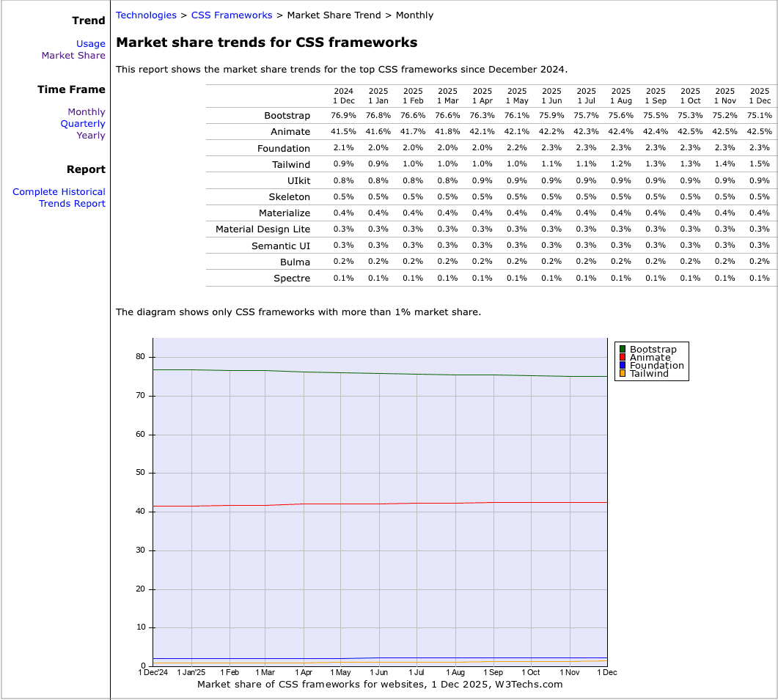Click the Bootstrap row label in table

click(x=287, y=116)
